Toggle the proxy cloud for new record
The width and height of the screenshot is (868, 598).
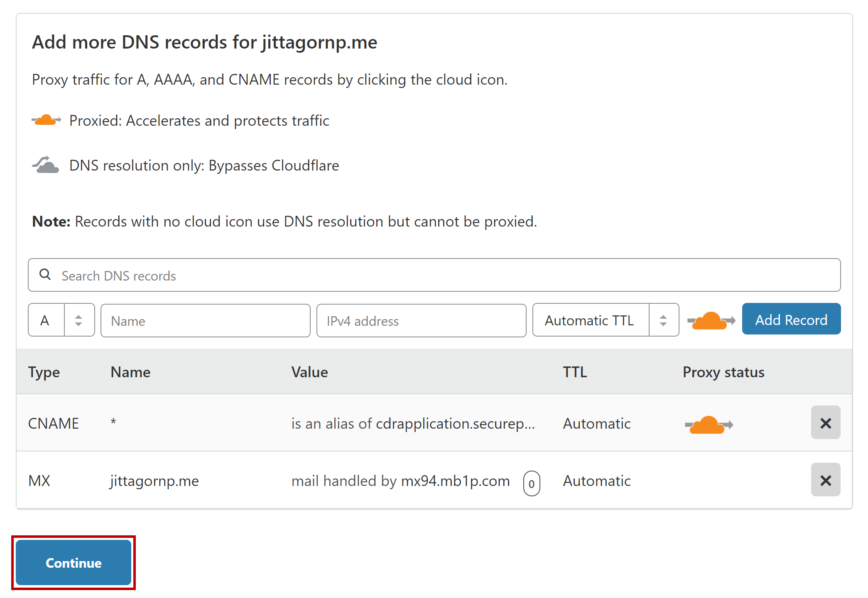711,320
